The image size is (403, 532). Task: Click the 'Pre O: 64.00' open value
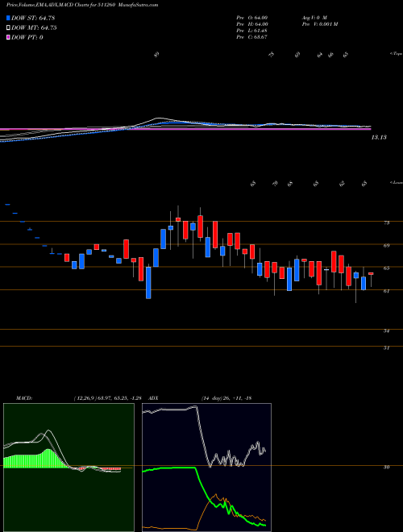(x=252, y=17)
